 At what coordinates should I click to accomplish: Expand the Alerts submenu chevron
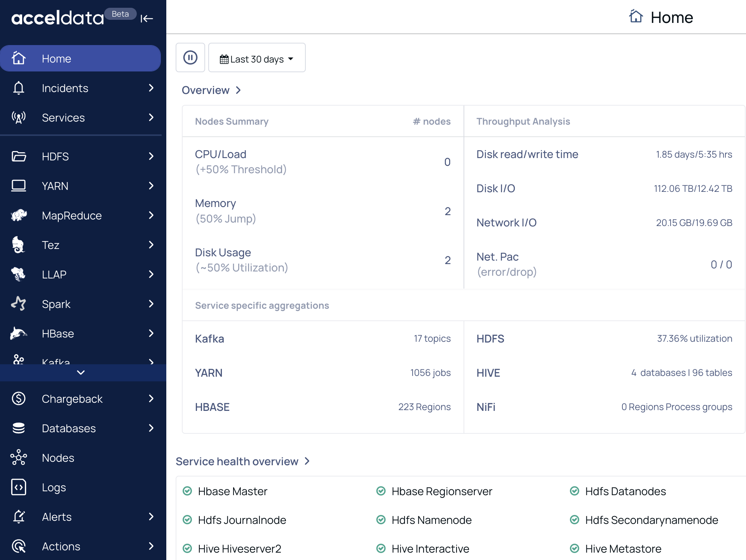click(x=151, y=517)
